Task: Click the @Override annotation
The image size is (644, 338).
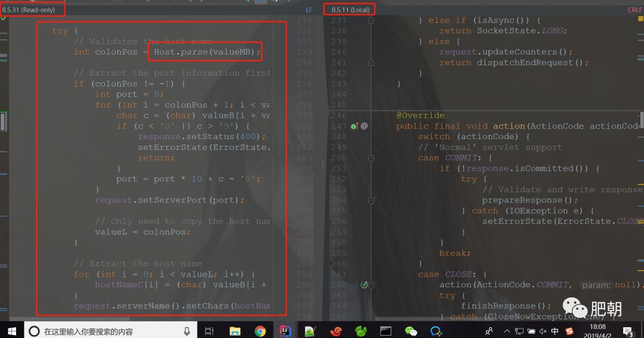Action: tap(420, 115)
